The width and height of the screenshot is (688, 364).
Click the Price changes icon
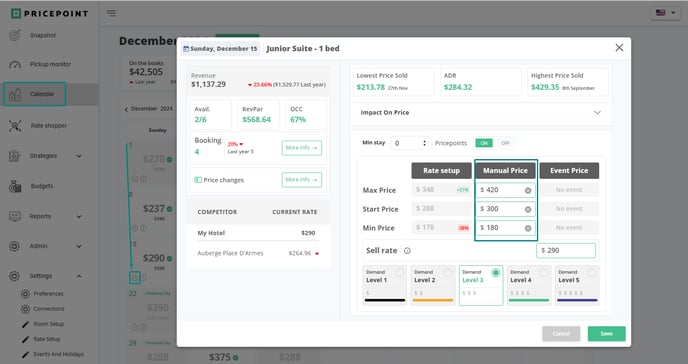tap(198, 180)
